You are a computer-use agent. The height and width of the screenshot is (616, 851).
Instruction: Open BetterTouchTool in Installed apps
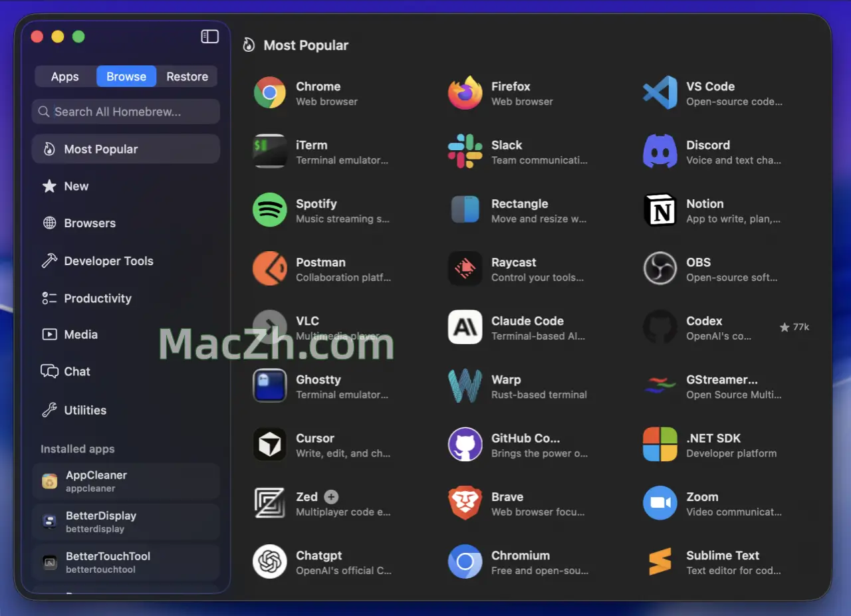tap(126, 562)
